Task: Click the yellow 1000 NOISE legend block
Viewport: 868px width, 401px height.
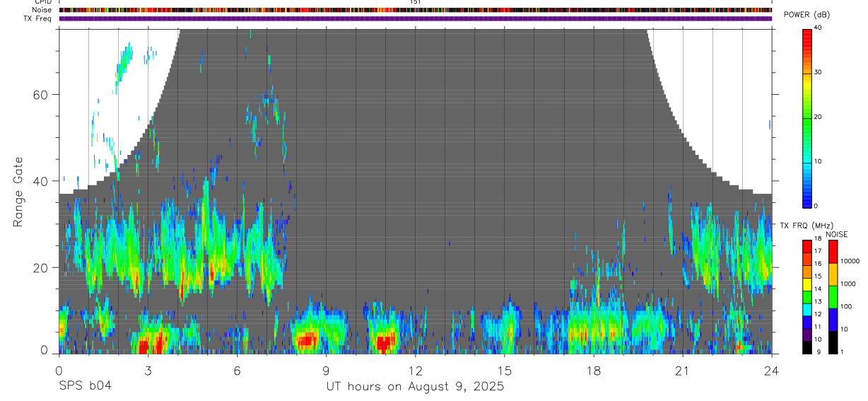Action: coord(833,274)
